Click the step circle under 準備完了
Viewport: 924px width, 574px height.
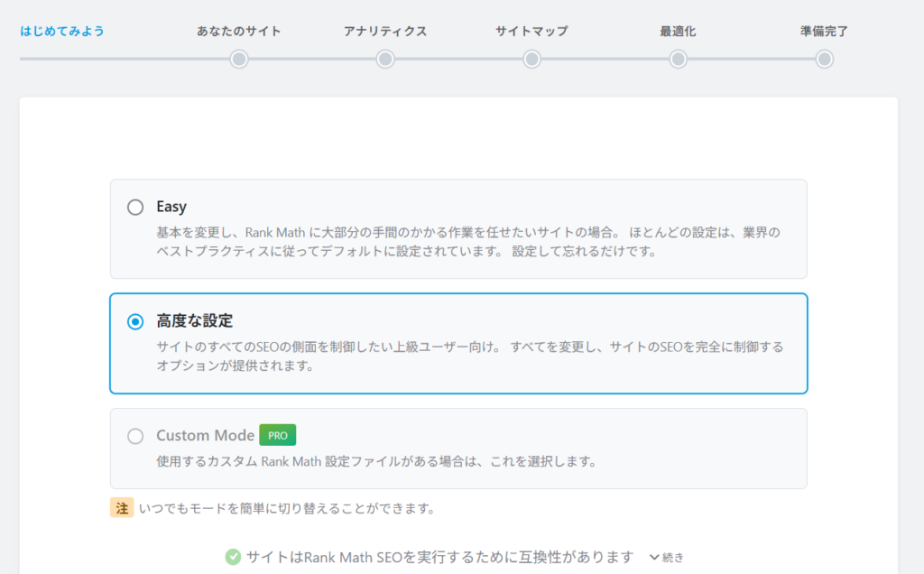[x=824, y=59]
